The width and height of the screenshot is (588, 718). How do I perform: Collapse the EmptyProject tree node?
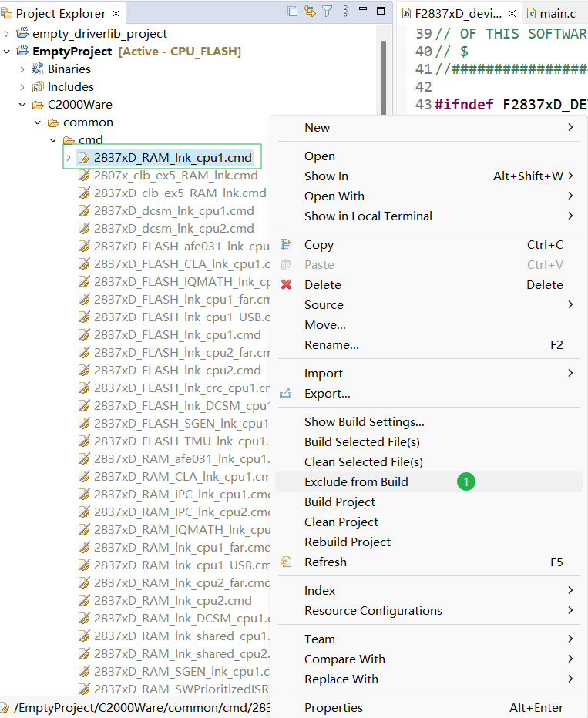coord(7,52)
